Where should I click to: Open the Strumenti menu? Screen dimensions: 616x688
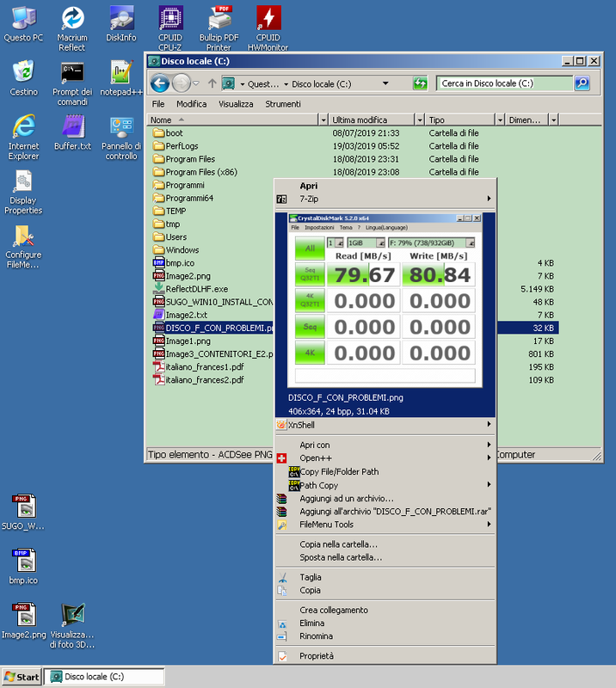[283, 104]
